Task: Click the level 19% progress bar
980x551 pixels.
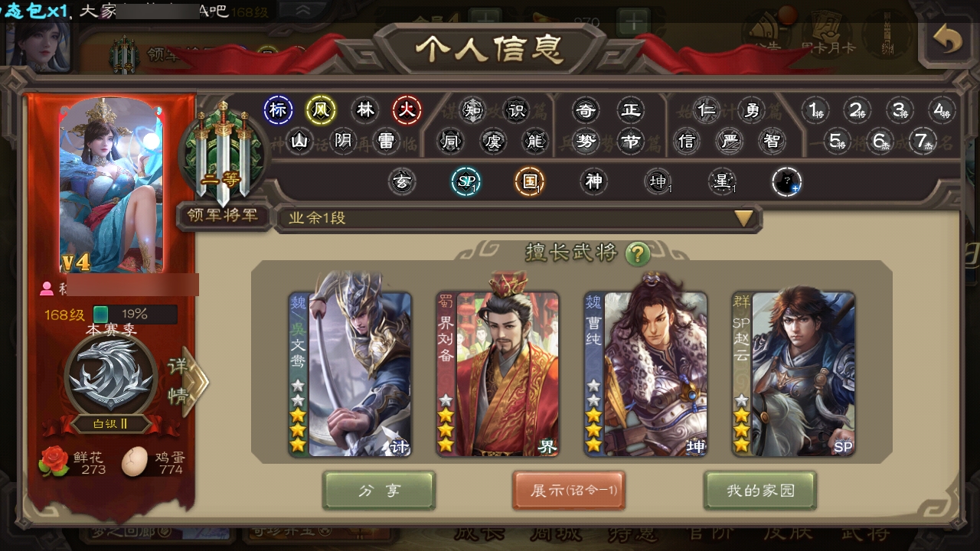Action: click(135, 315)
